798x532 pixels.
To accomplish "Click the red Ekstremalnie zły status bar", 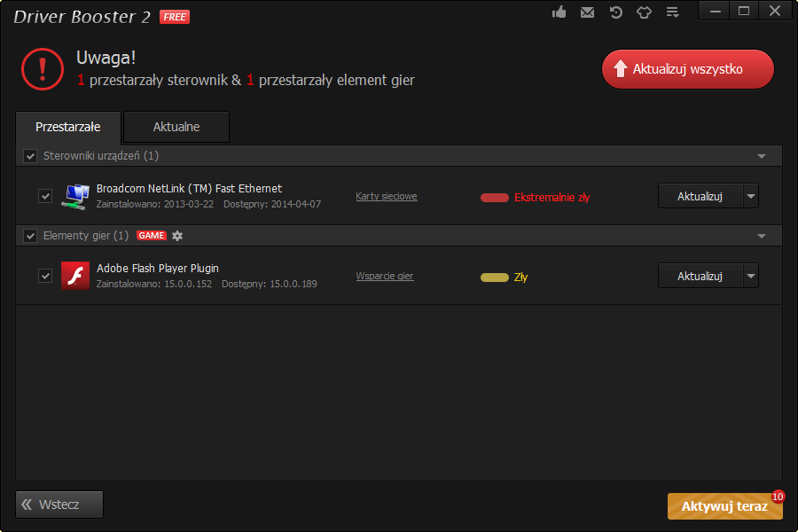I will [x=495, y=198].
